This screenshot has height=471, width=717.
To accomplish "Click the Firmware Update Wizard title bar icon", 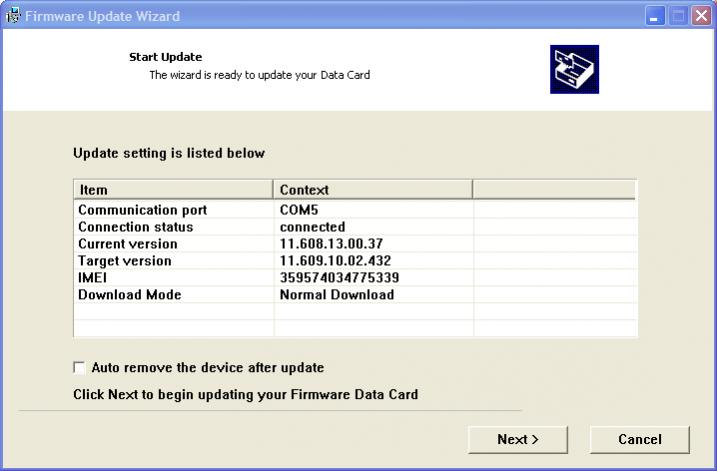I will pos(12,16).
